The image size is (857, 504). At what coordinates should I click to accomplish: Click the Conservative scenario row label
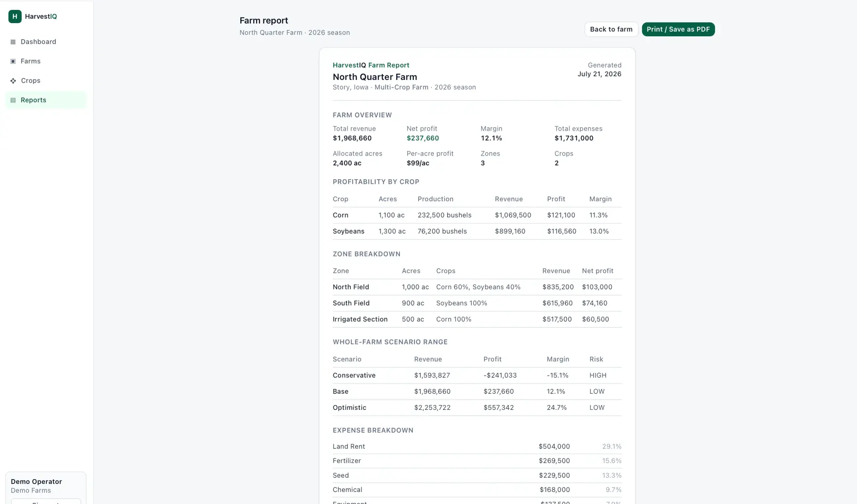(354, 376)
